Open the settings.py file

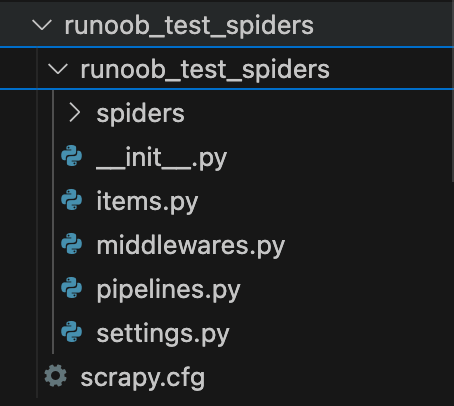click(x=163, y=334)
